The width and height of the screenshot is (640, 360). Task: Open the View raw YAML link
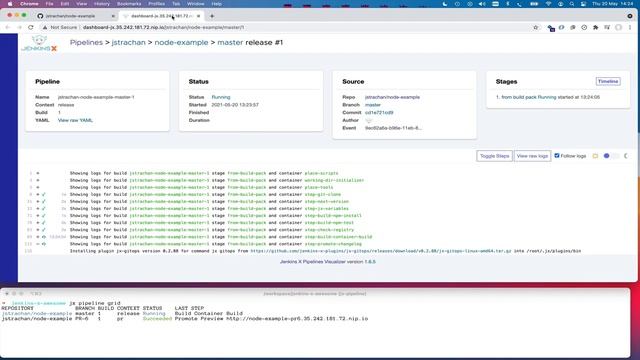point(75,120)
